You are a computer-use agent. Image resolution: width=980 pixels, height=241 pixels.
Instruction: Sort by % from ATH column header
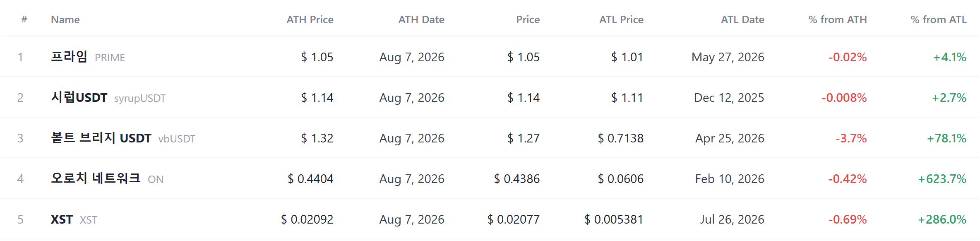(x=838, y=19)
